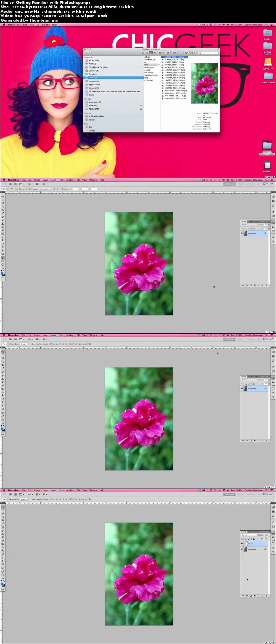
Task: Uncheck Auto-Select in the 4:16 PM frame
Action: click(10, 499)
